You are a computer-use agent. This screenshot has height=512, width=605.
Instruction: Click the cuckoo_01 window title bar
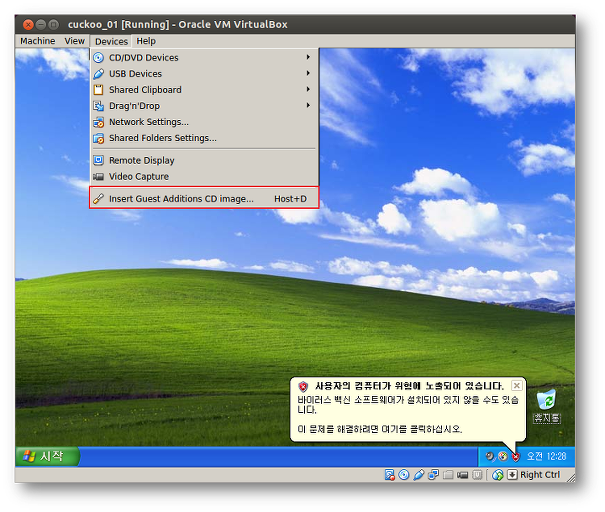pyautogui.click(x=295, y=24)
